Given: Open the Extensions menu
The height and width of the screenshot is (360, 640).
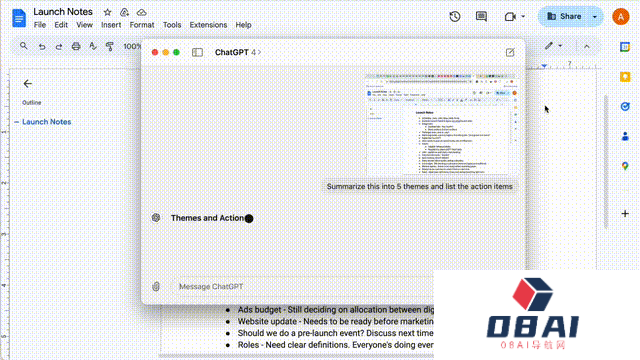Looking at the screenshot, I should point(208,25).
